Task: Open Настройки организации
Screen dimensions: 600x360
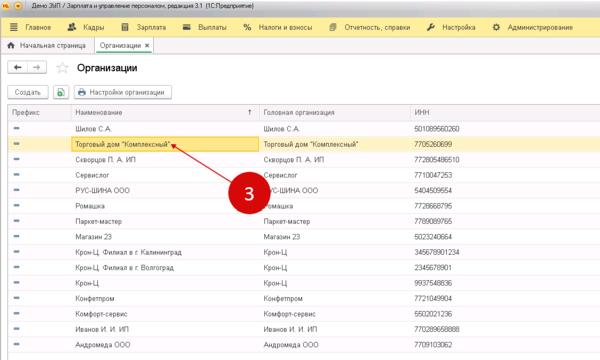Action: click(x=123, y=92)
